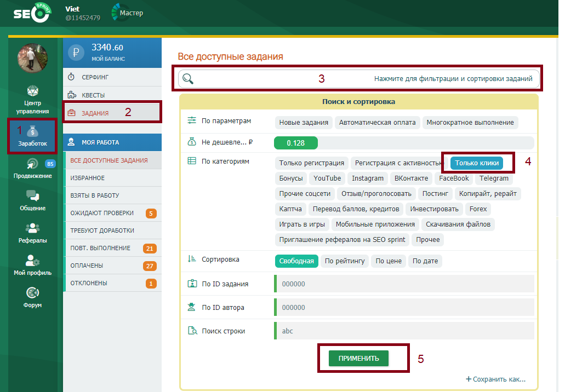Screen dimensions: 565x392
Task: Open Центр управления sidebar icon
Action: pyautogui.click(x=32, y=91)
